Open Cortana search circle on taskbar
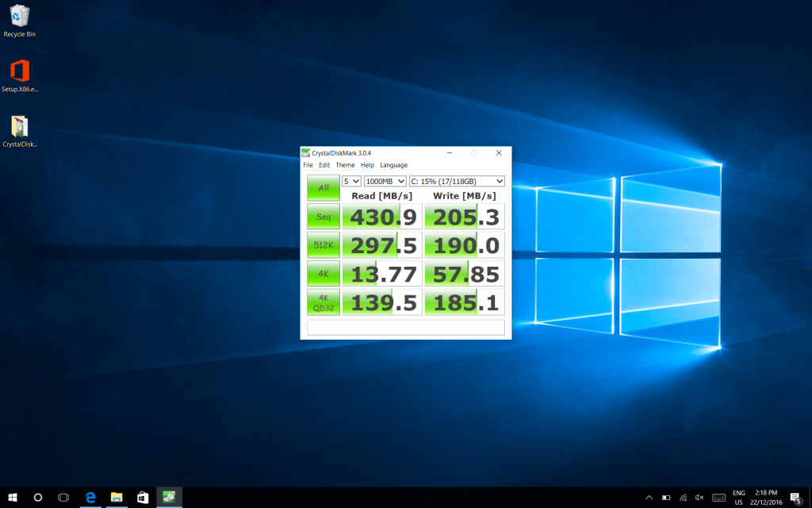Image resolution: width=812 pixels, height=508 pixels. pos(38,498)
